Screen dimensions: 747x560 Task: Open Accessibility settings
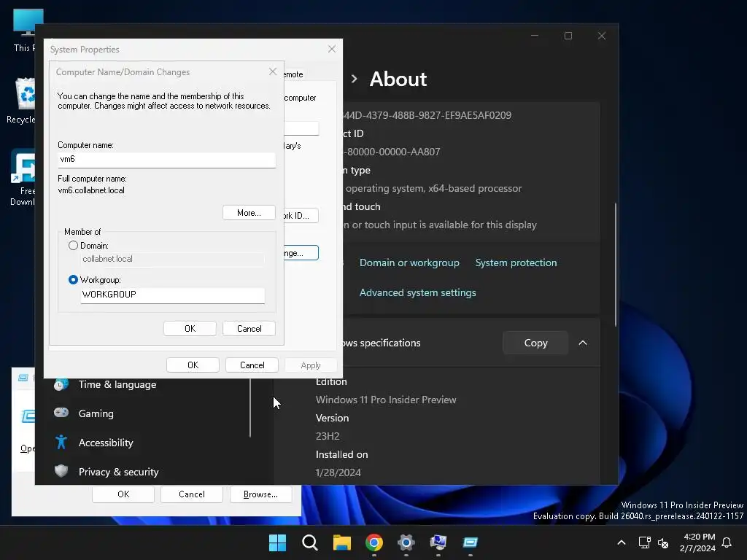[x=105, y=443]
